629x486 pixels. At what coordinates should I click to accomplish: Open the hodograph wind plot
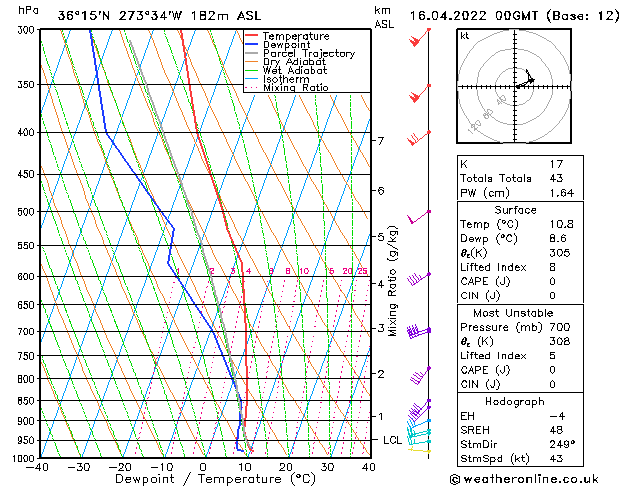[x=514, y=86]
